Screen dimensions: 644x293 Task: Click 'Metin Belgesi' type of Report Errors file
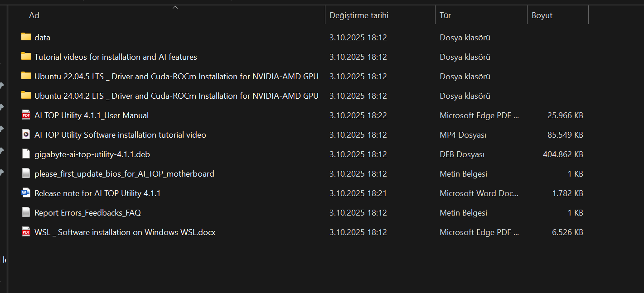click(463, 213)
